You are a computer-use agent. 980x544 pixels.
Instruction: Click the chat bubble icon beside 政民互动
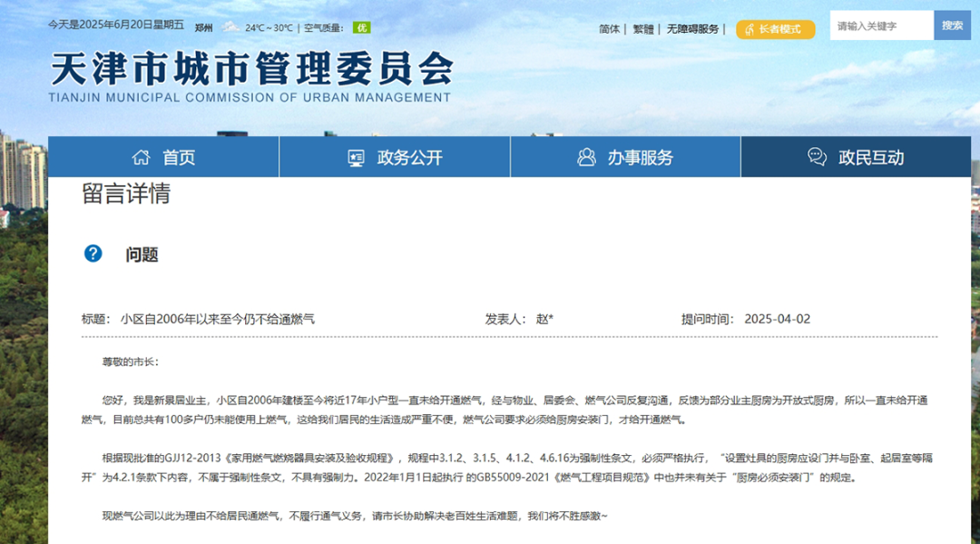pyautogui.click(x=817, y=157)
